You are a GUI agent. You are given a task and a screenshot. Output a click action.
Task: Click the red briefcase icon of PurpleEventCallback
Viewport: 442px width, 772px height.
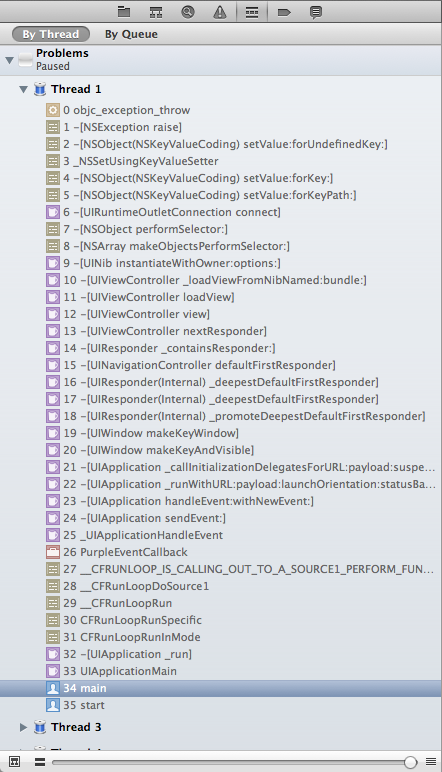[x=53, y=552]
